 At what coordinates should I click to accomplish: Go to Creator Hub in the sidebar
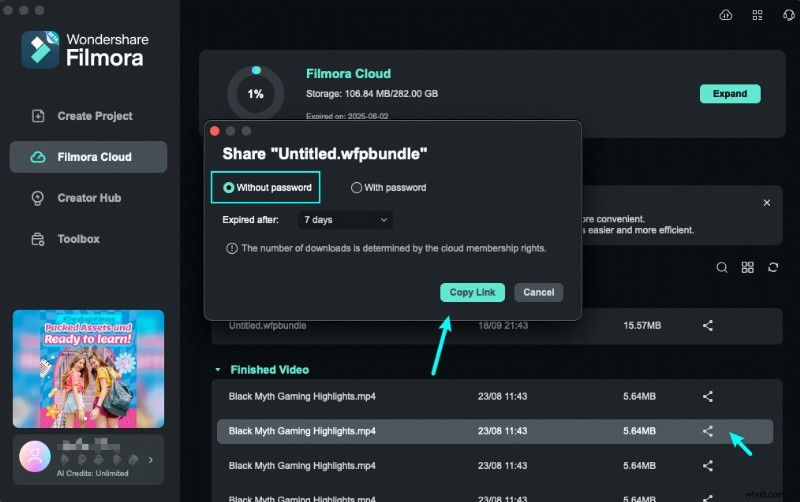tap(88, 198)
